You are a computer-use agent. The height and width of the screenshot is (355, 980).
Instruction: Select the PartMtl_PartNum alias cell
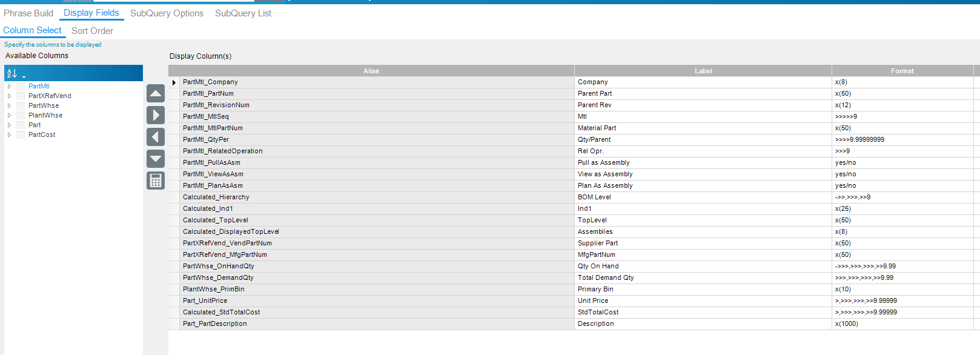pos(377,94)
